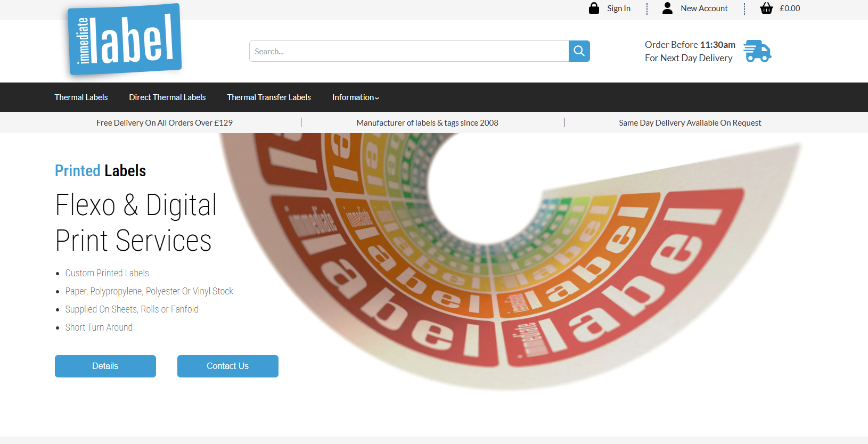View the £0.00 basket total
Viewport: 868px width, 444px height.
tap(790, 9)
